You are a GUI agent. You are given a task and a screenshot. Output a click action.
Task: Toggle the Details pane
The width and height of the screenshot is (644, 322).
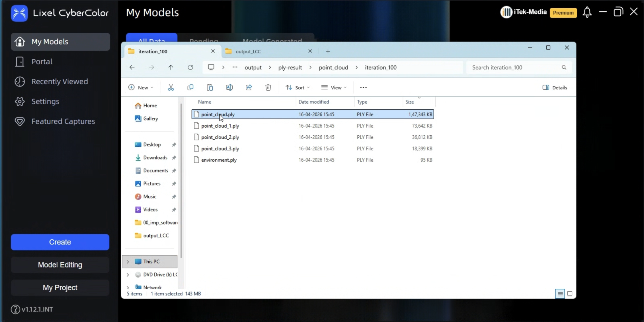click(555, 87)
